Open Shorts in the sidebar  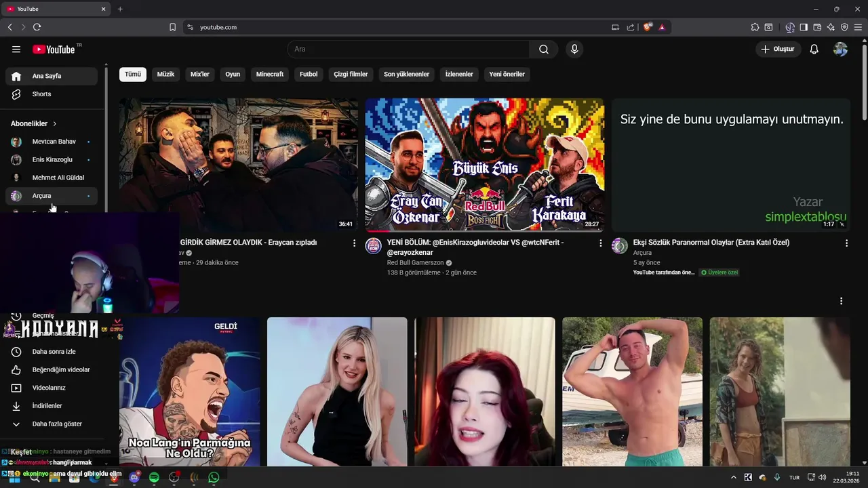(52, 94)
